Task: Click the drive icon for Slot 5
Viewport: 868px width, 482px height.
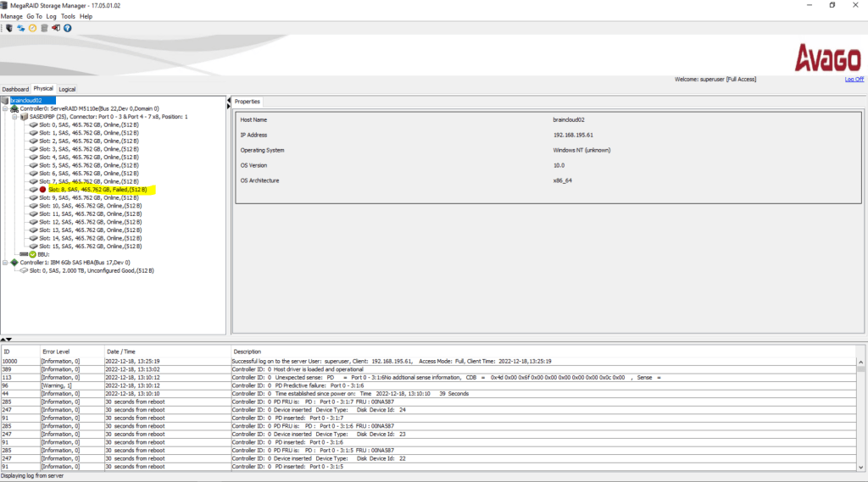Action: [33, 165]
